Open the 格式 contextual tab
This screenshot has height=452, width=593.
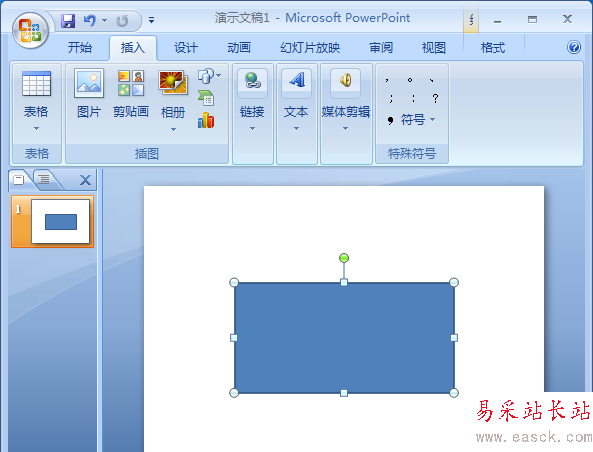(x=493, y=48)
